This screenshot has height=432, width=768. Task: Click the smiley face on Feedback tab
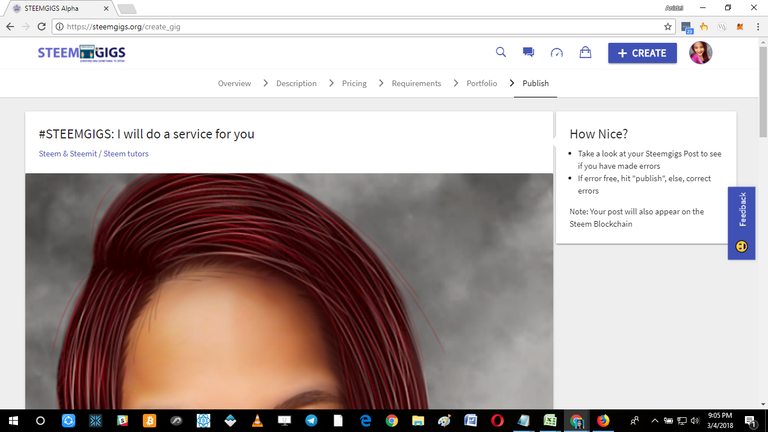(x=742, y=246)
